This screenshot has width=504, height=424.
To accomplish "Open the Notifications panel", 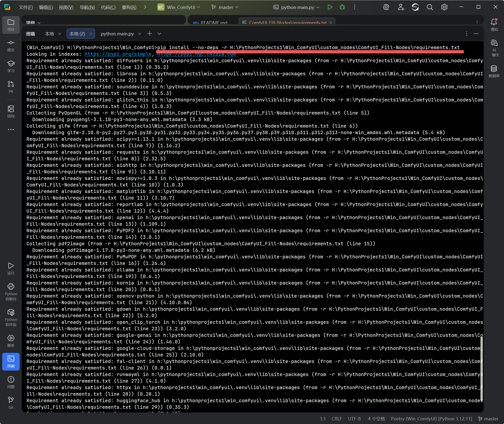I will pyautogui.click(x=494, y=25).
